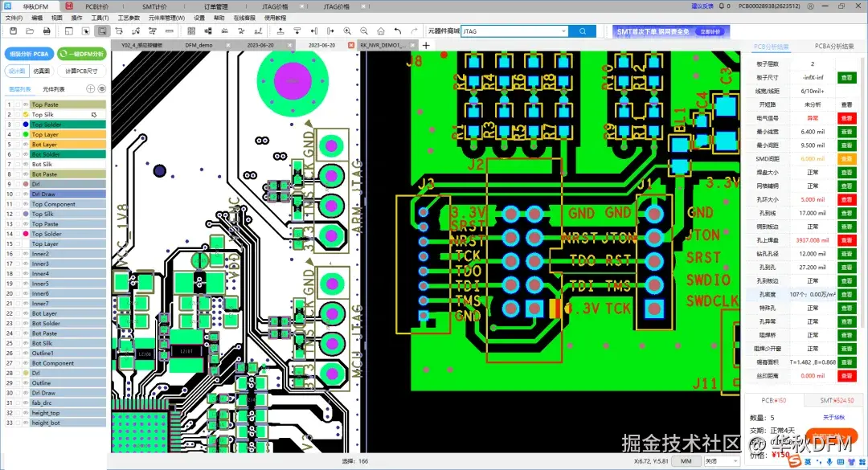The width and height of the screenshot is (868, 470).
Task: Open the 工具(T) menu
Action: 100,18
